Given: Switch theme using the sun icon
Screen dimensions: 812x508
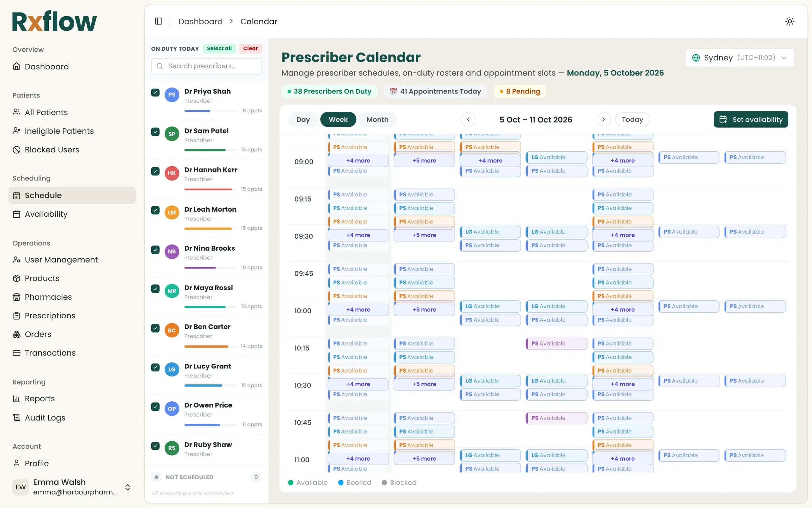Looking at the screenshot, I should tap(790, 21).
